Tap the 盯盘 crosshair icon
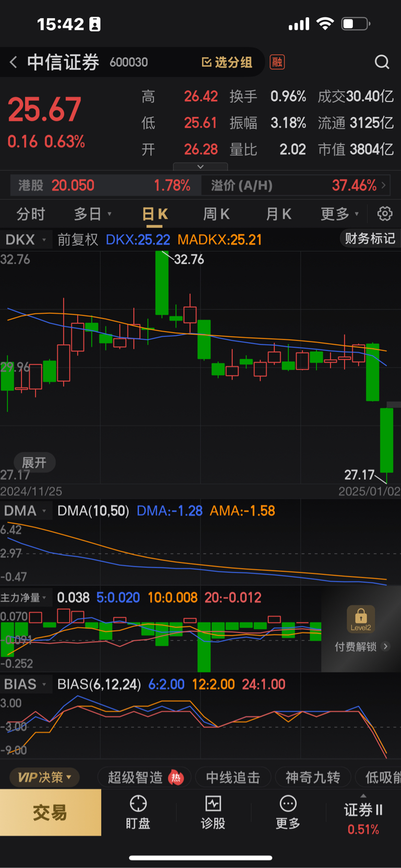Screen dimensions: 401x868 (138, 803)
